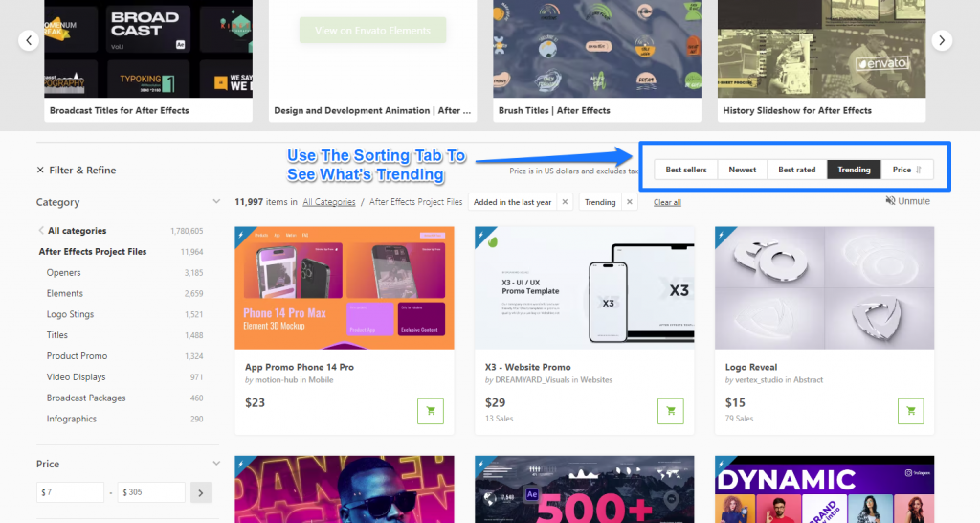Open the 500+ infographic item thumbnail
This screenshot has height=523, width=980.
coord(585,489)
